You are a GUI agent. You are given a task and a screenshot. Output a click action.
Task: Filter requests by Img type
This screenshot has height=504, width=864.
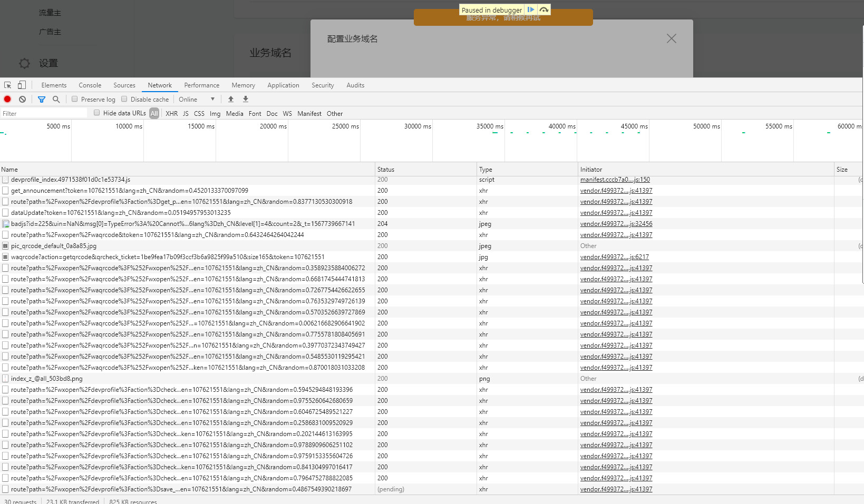click(215, 114)
